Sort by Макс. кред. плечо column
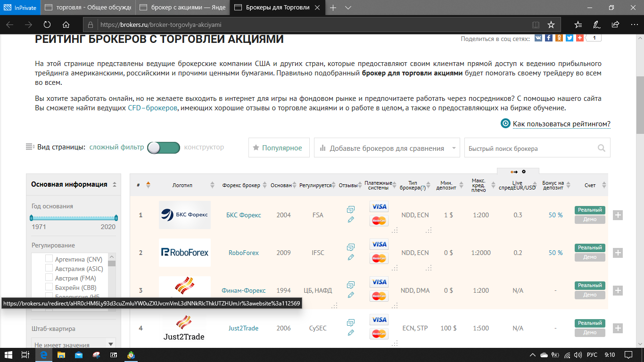The height and width of the screenshot is (362, 644). (493, 185)
